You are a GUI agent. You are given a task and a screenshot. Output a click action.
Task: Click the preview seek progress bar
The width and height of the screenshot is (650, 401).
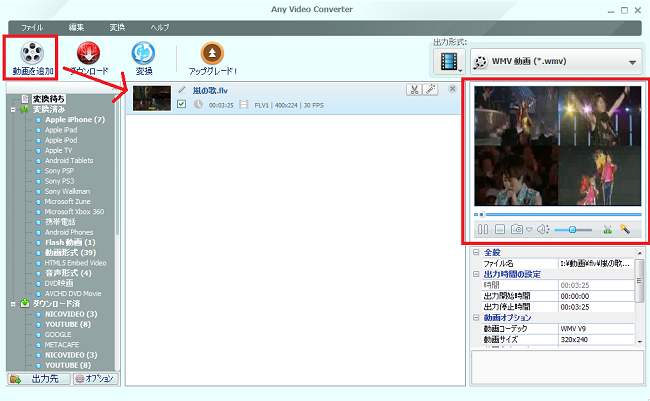(x=558, y=214)
